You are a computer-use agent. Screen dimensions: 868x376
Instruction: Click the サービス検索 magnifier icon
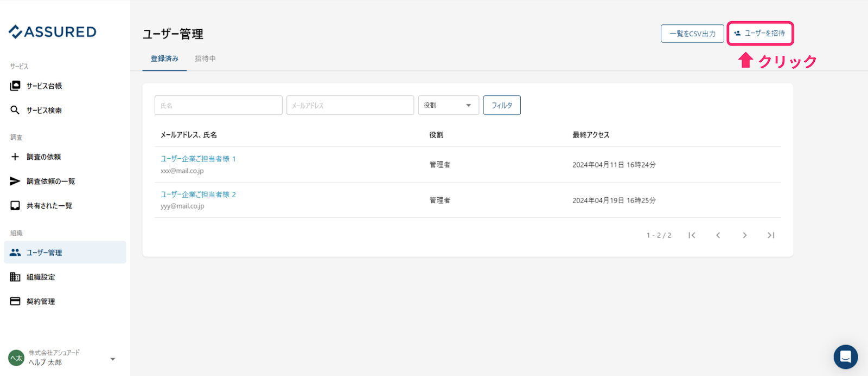click(15, 110)
